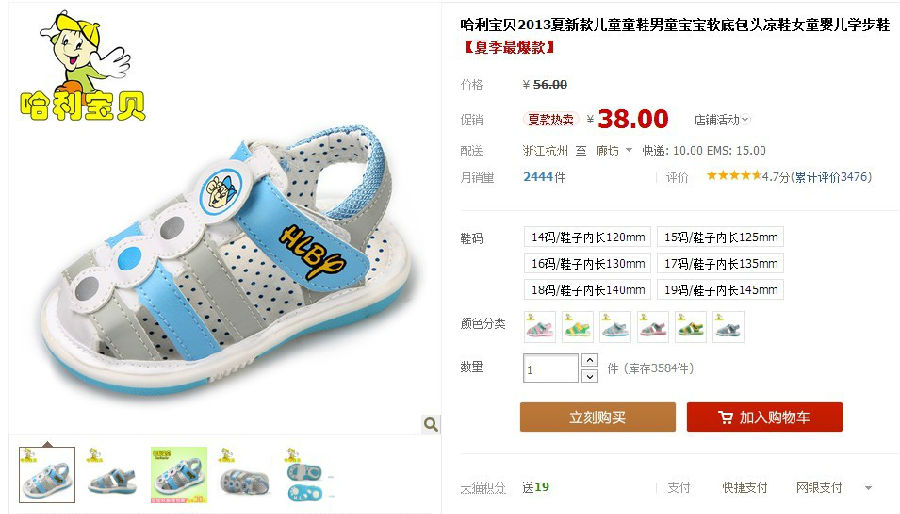This screenshot has height=514, width=900.
Task: Click the five-star rating icons
Action: [x=734, y=176]
